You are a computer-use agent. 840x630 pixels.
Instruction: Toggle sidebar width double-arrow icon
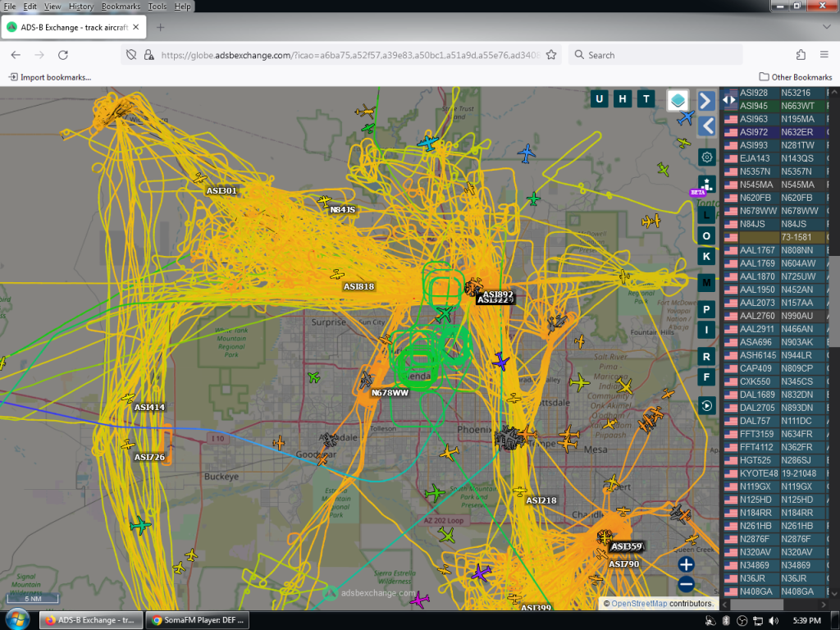pyautogui.click(x=728, y=99)
